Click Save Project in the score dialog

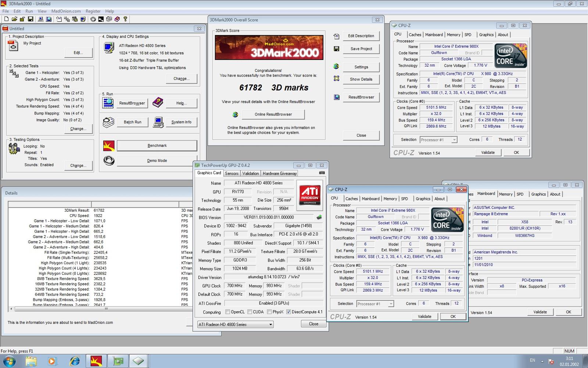pyautogui.click(x=361, y=49)
